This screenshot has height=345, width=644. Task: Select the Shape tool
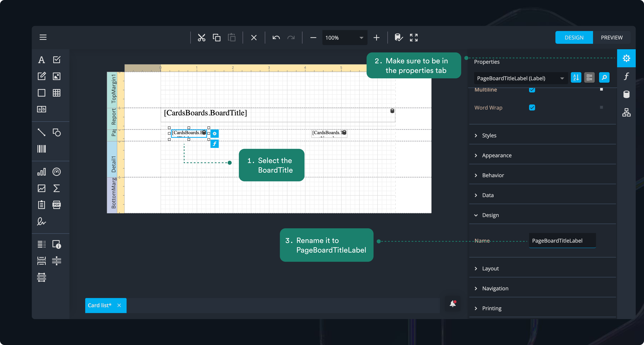57,132
